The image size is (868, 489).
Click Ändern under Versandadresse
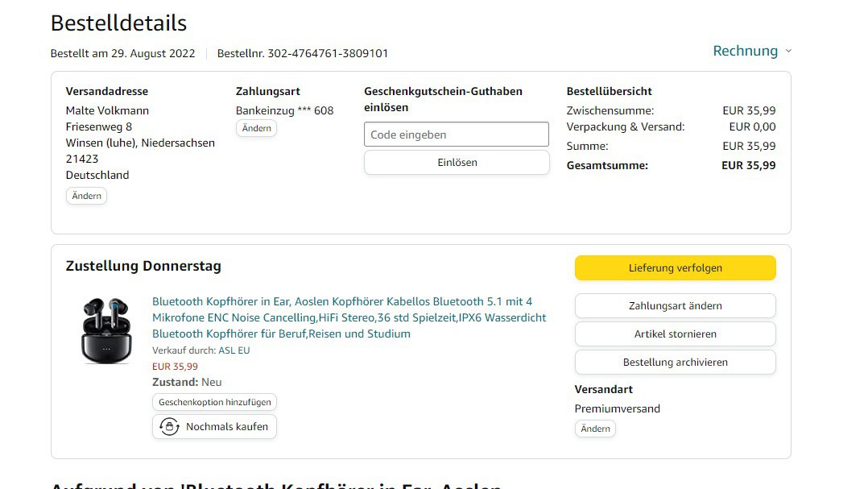click(86, 196)
